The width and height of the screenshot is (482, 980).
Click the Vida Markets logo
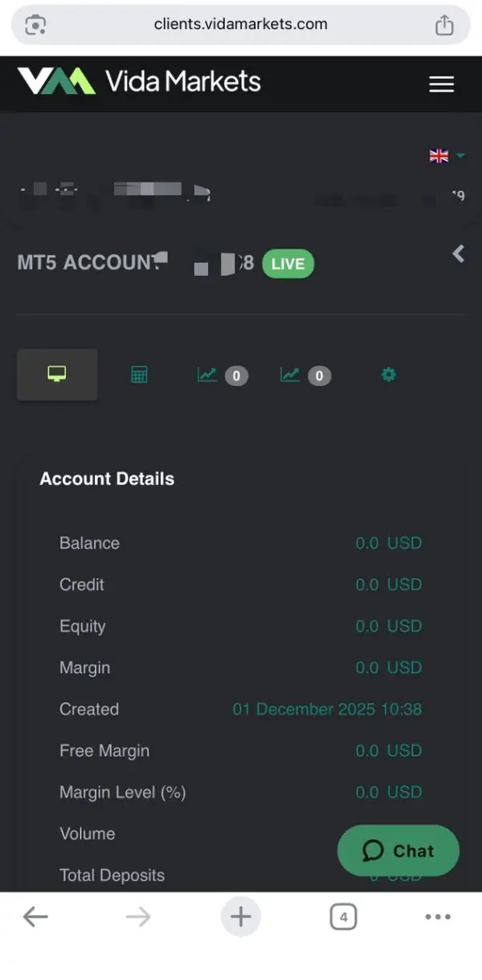tap(139, 81)
